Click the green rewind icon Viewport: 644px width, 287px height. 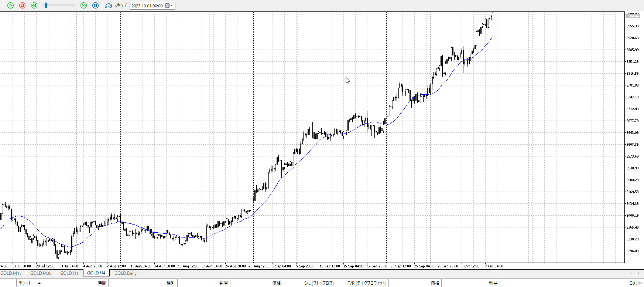[x=34, y=6]
